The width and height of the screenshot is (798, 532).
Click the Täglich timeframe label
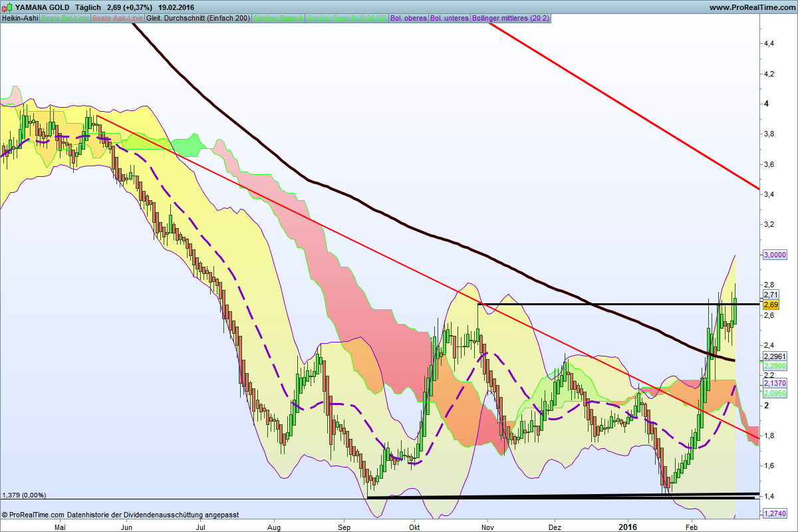click(88, 7)
